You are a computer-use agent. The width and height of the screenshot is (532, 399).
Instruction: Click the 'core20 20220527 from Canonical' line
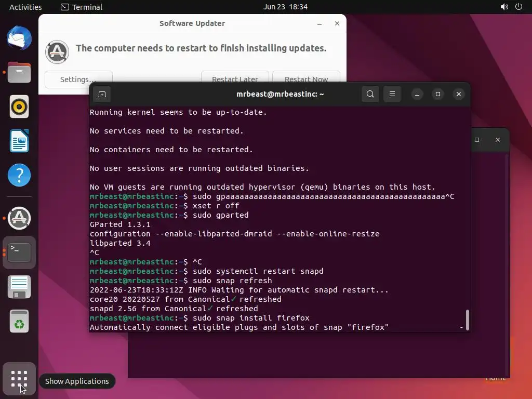tap(185, 299)
